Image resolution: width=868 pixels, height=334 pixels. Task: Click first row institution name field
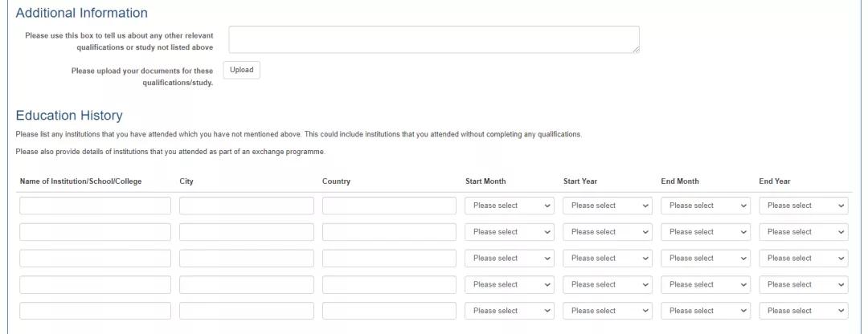95,206
